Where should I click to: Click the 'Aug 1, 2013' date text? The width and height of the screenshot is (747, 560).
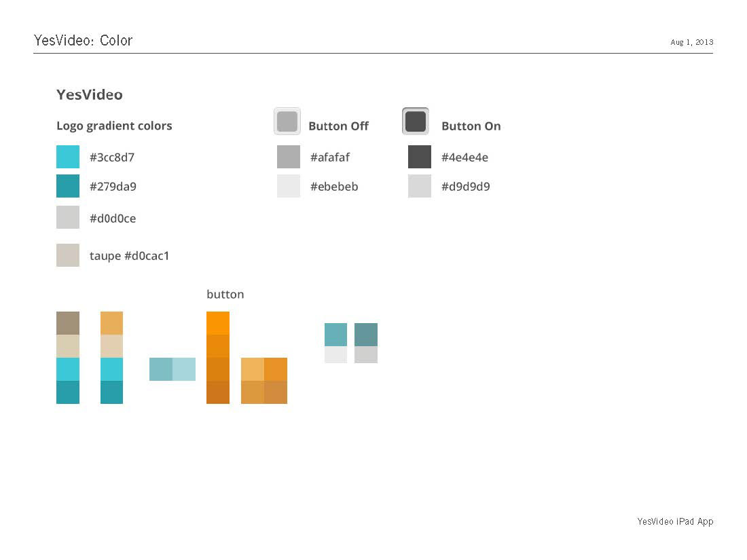pyautogui.click(x=692, y=42)
